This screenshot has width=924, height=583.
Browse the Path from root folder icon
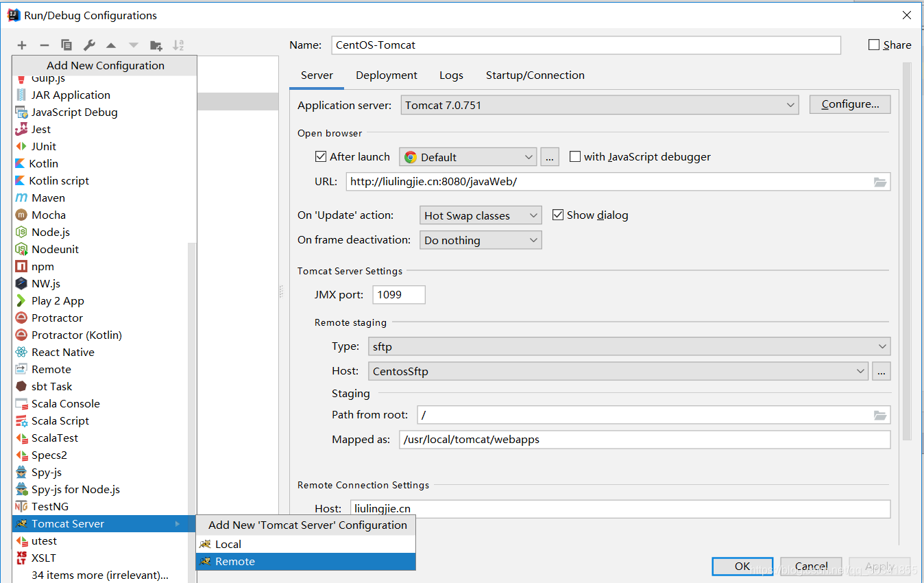880,415
